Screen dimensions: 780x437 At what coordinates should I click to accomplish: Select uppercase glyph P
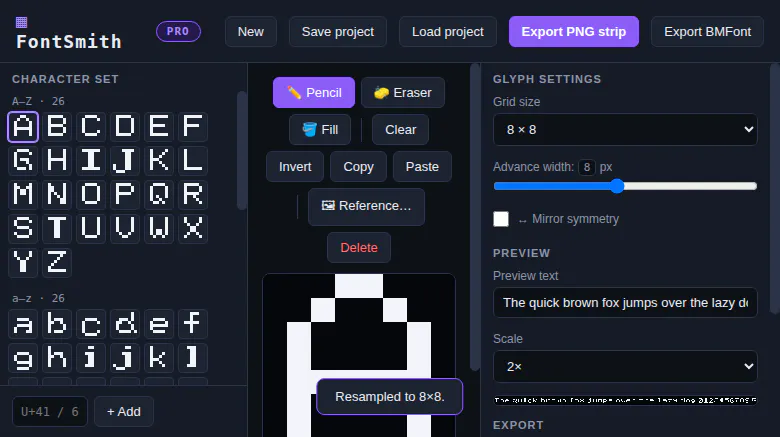pos(124,194)
